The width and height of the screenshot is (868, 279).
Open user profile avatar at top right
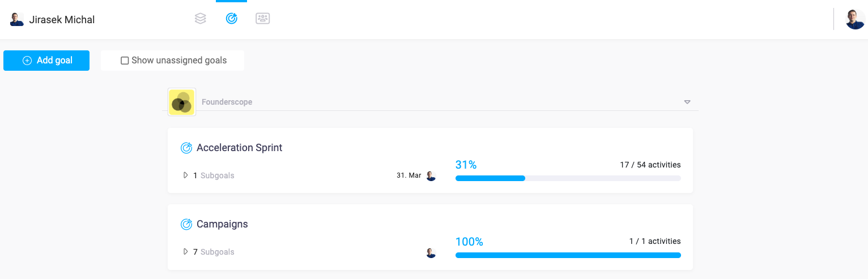pyautogui.click(x=855, y=19)
